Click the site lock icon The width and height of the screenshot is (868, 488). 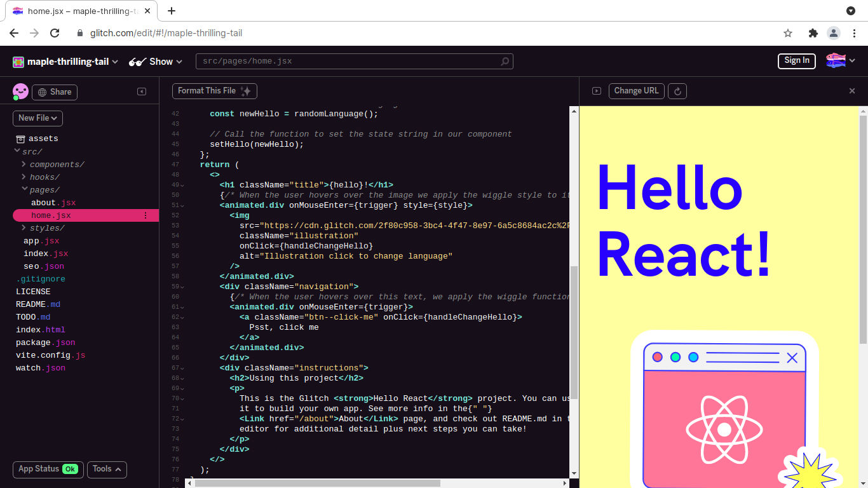(80, 33)
